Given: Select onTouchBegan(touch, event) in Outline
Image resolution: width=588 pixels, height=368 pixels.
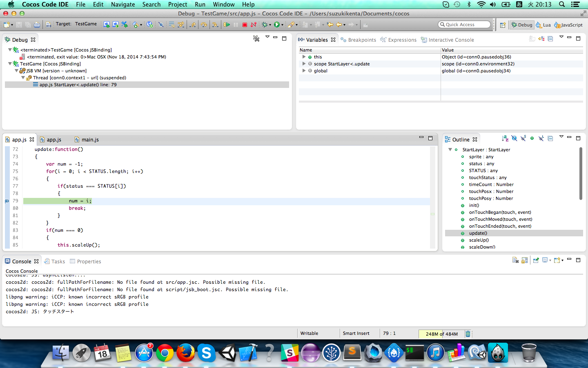Looking at the screenshot, I should [500, 212].
